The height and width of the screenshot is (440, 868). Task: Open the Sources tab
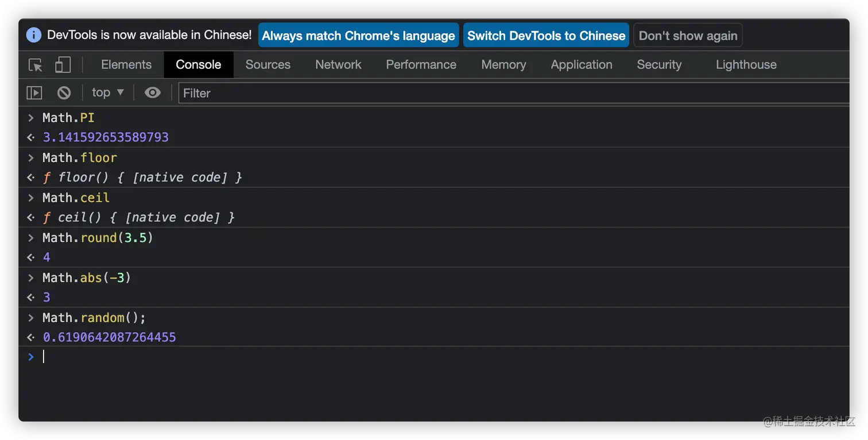click(268, 65)
